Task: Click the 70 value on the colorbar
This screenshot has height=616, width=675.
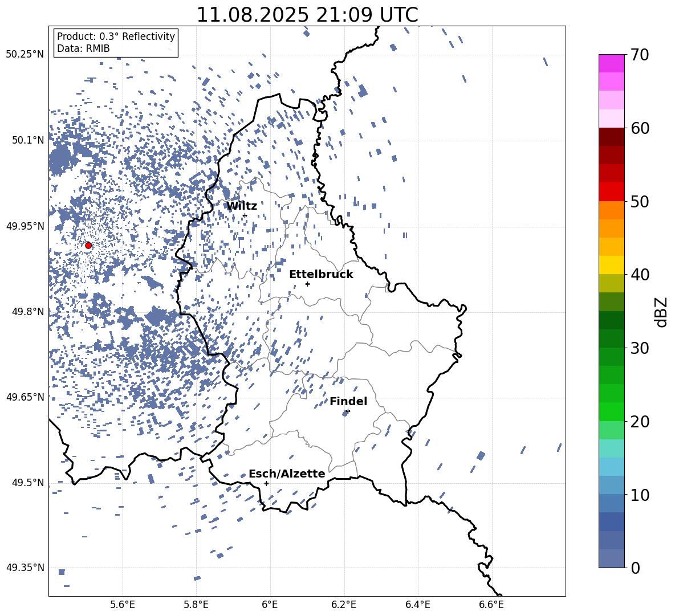Action: [640, 55]
